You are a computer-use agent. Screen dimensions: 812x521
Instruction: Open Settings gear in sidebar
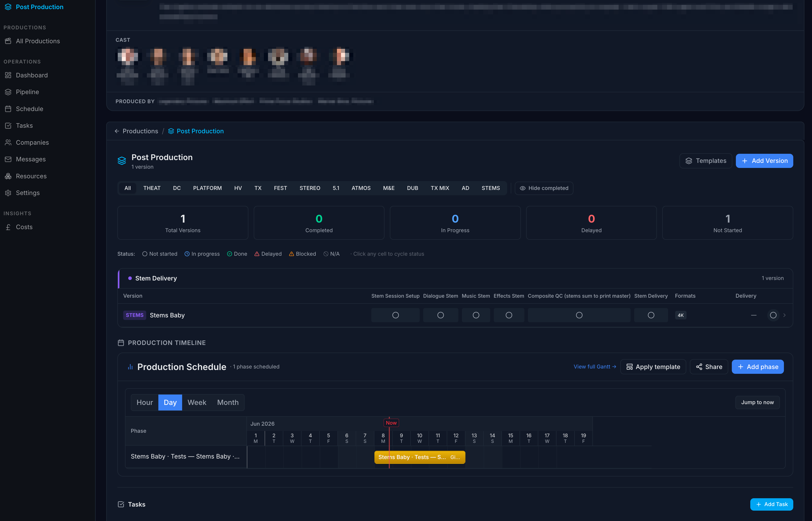coord(8,193)
